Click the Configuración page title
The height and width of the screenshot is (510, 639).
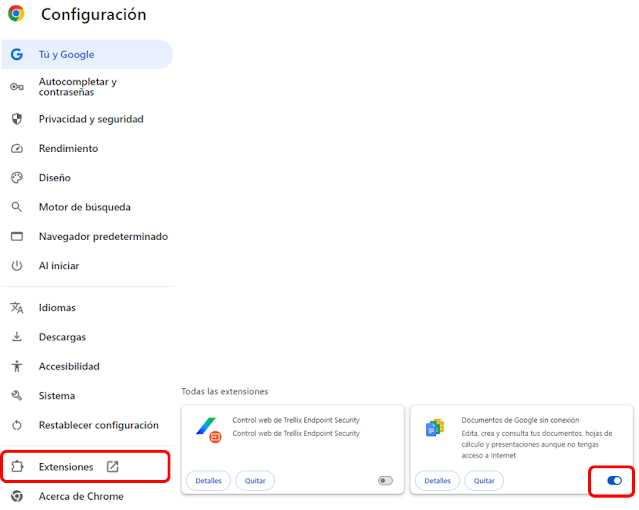[x=94, y=14]
